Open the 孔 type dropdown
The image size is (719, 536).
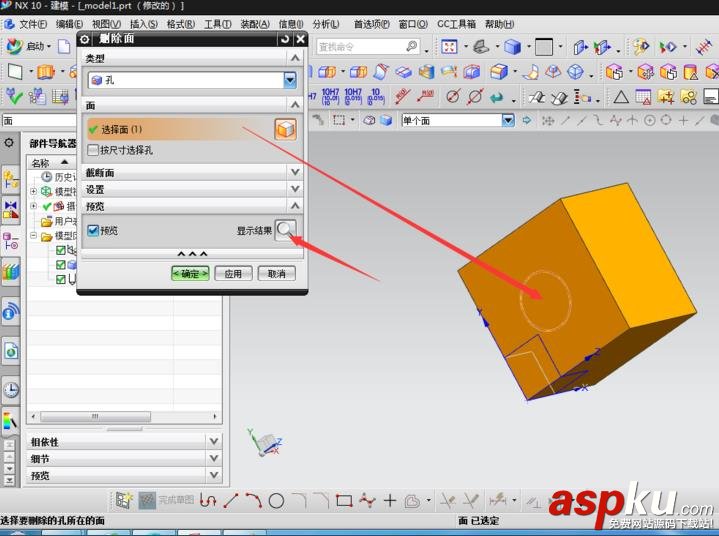tap(290, 80)
